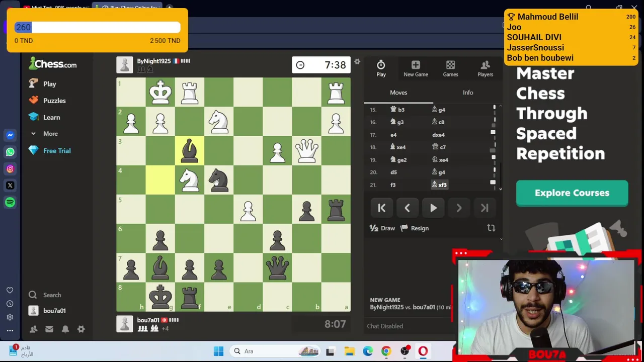Image resolution: width=644 pixels, height=362 pixels.
Task: Open the Play menu in Chess.com sidebar
Action: [43, 84]
